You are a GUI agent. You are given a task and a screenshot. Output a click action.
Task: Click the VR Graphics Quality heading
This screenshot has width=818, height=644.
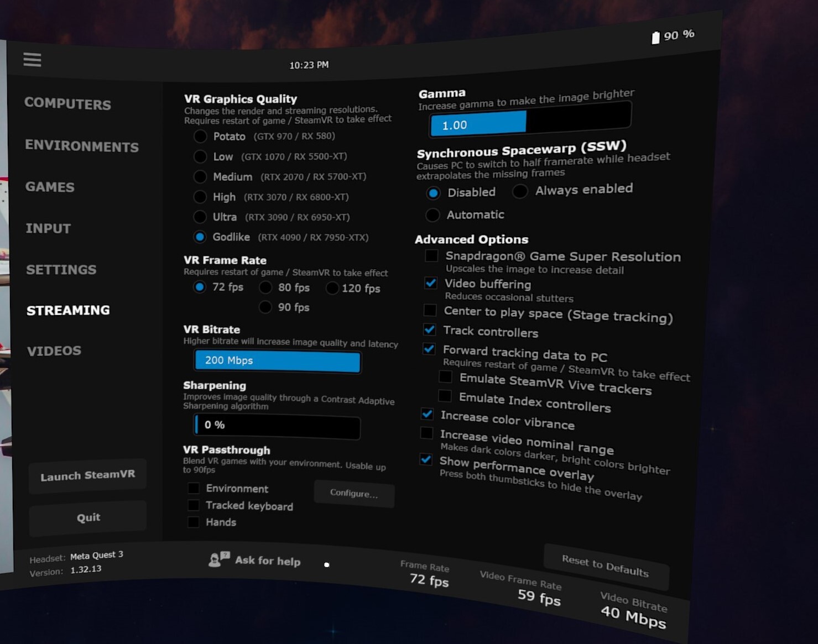tap(241, 99)
